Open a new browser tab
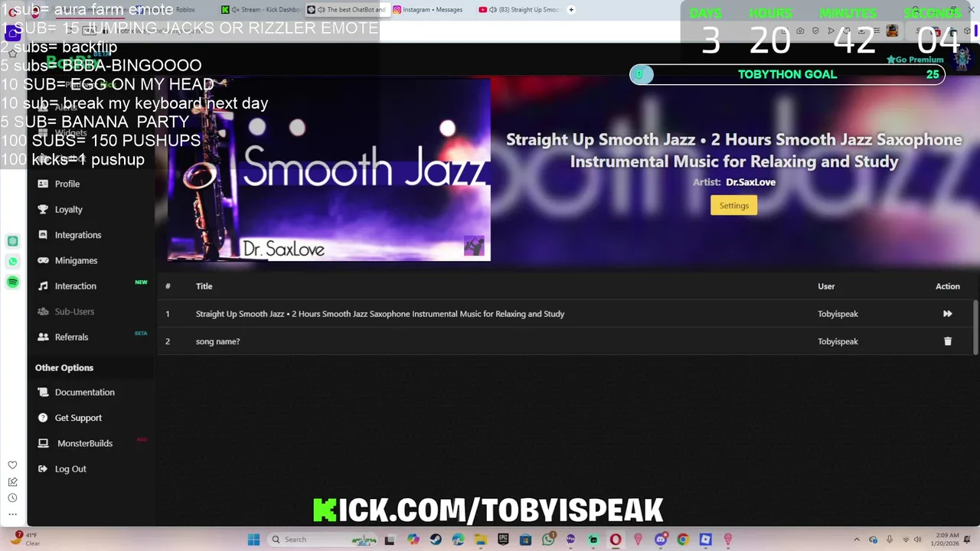The width and height of the screenshot is (980, 551). pyautogui.click(x=571, y=10)
